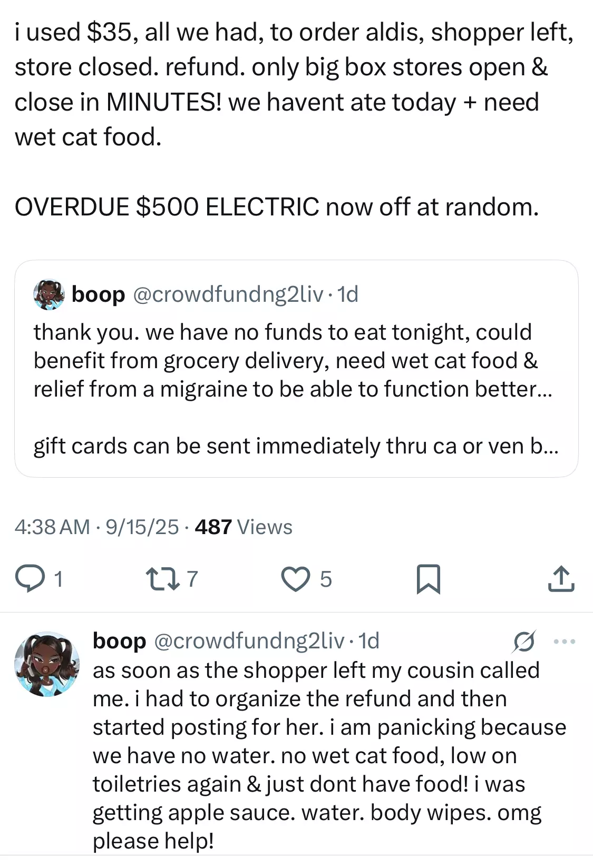Bookmark this tweet
This screenshot has height=868, width=593.
pos(428,579)
